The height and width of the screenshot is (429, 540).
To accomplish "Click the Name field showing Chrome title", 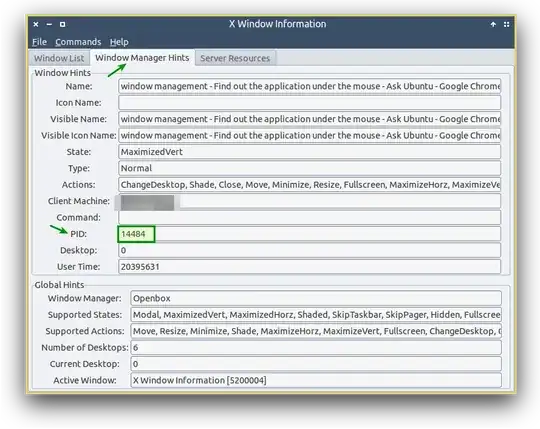I will click(309, 86).
